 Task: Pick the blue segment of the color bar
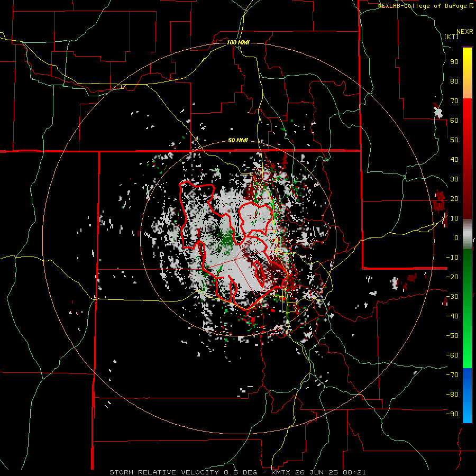click(467, 395)
